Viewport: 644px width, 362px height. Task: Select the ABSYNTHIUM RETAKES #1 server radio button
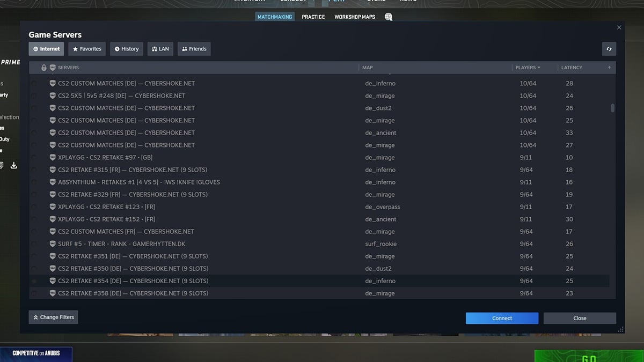tap(34, 182)
